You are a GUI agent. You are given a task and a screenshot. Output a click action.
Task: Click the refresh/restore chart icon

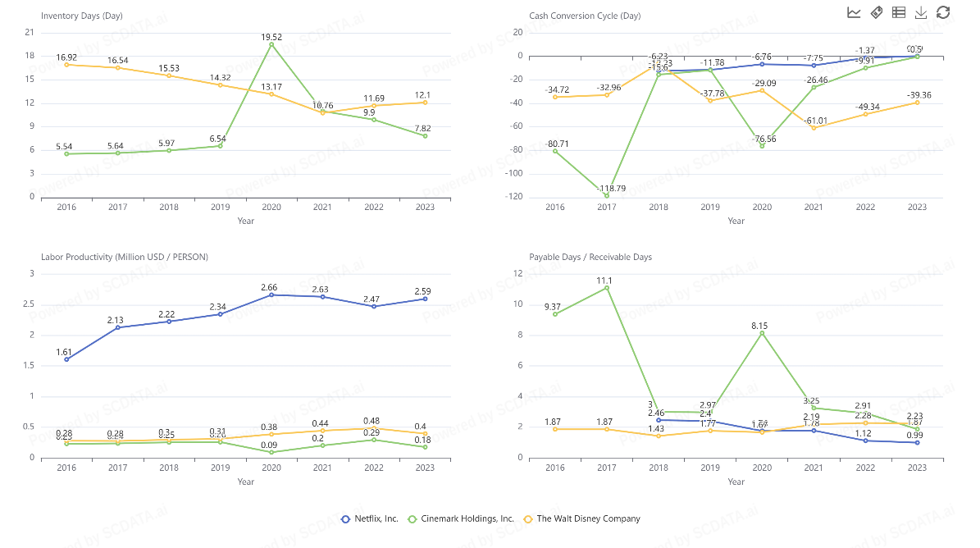click(943, 12)
